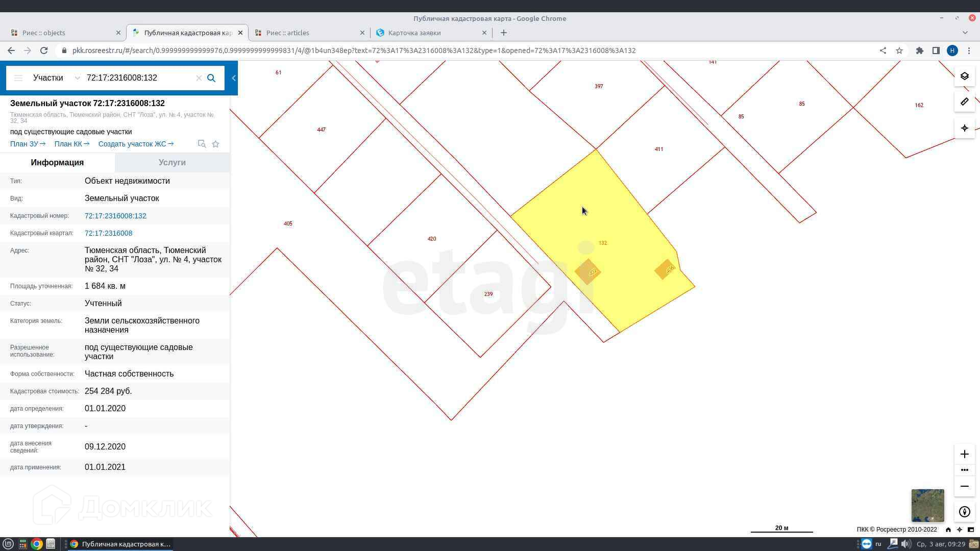Add parcel to favorites star icon
This screenshot has height=551, width=980.
point(215,144)
